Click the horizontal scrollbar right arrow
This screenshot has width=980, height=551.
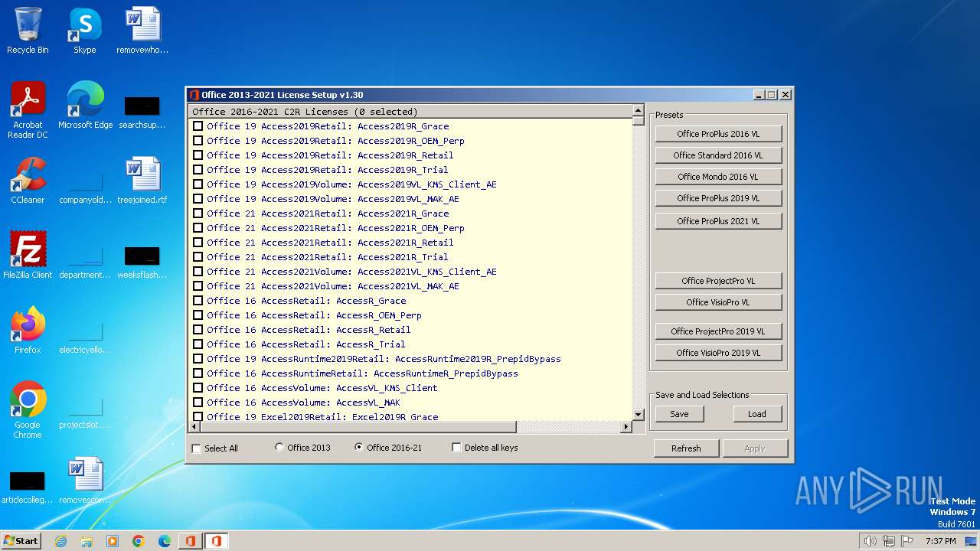pyautogui.click(x=626, y=427)
